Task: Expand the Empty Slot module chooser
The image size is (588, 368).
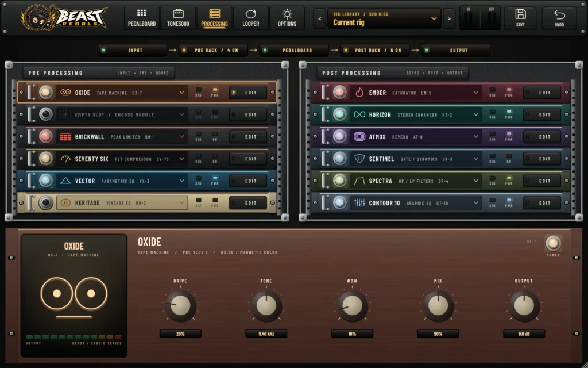Action: tap(182, 114)
